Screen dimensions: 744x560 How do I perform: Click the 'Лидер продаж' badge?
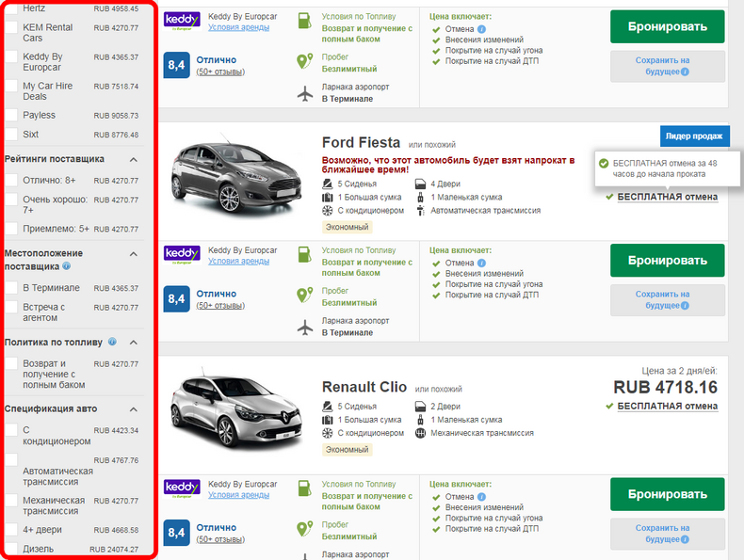694,136
